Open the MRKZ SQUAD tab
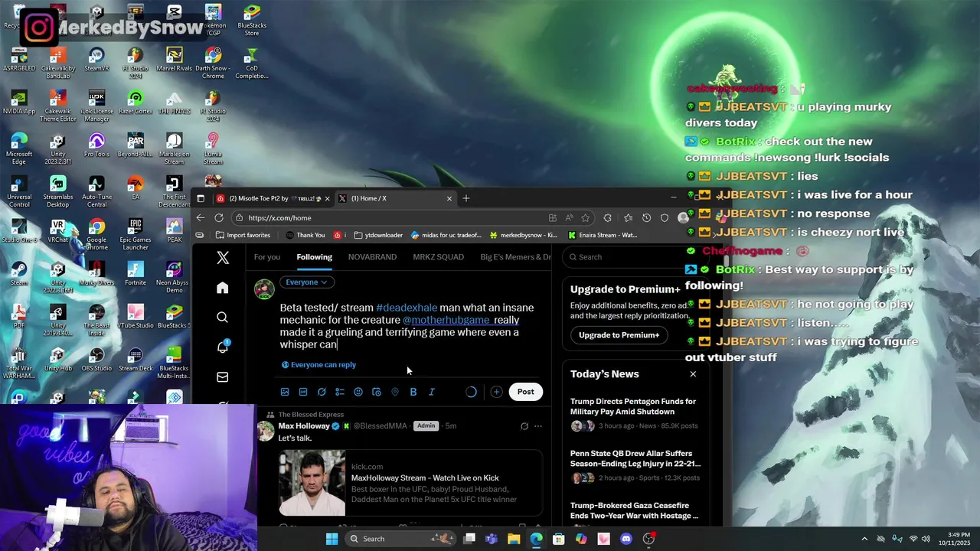This screenshot has width=980, height=551. click(x=439, y=257)
